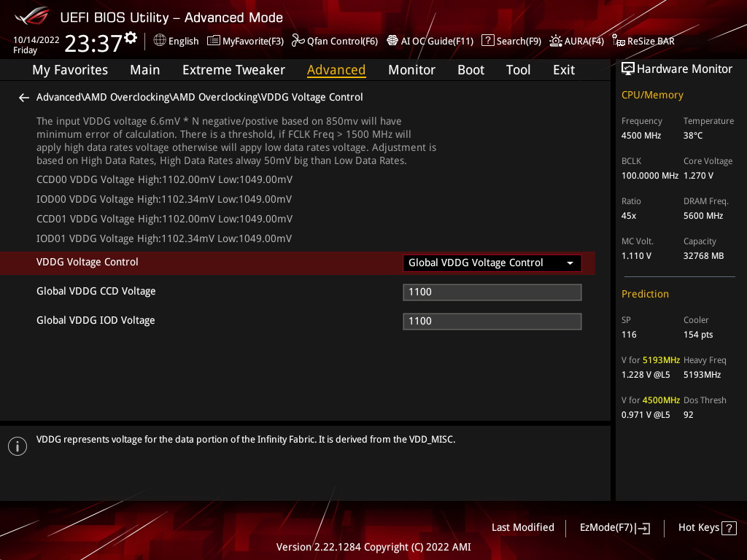Image resolution: width=747 pixels, height=560 pixels.
Task: Open Qfan Control(F6) label
Action: coord(342,42)
